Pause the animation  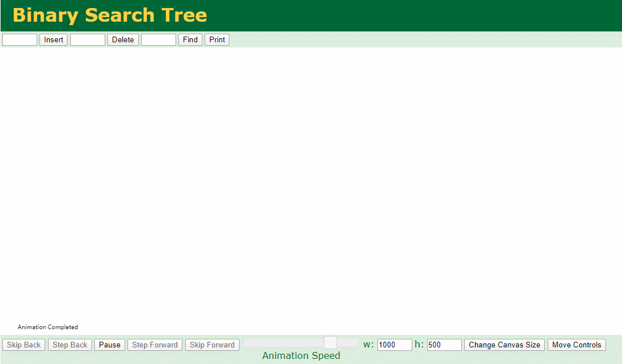pyautogui.click(x=110, y=345)
